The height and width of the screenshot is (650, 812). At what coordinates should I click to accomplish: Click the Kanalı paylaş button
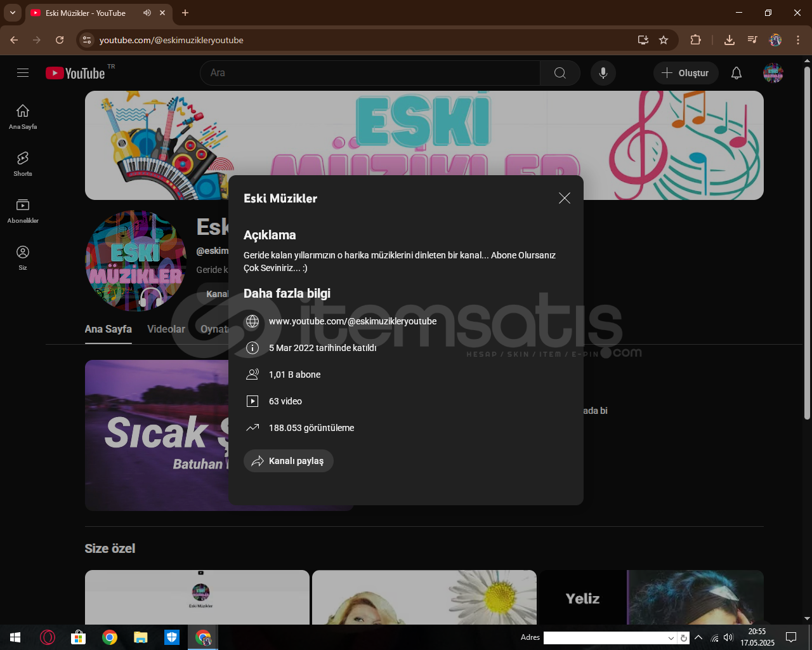click(x=289, y=461)
